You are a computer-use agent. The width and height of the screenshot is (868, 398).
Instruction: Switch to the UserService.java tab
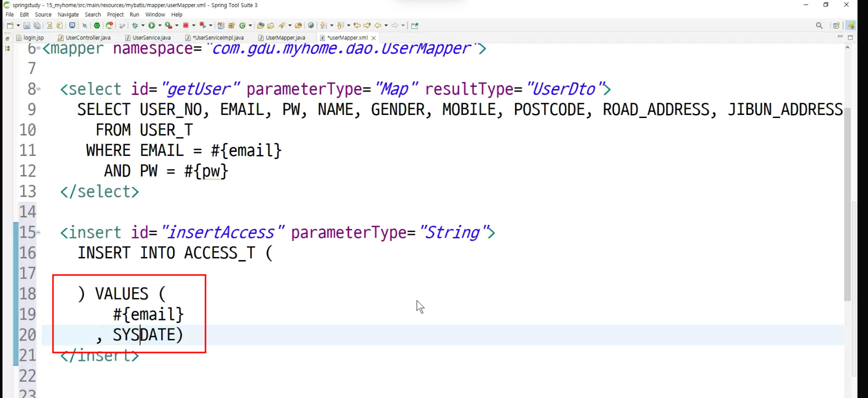pyautogui.click(x=148, y=37)
